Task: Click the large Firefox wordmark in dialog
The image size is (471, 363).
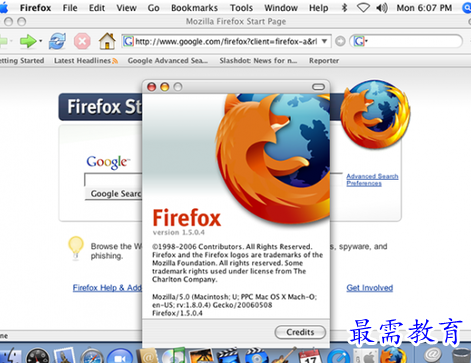Action: [187, 218]
